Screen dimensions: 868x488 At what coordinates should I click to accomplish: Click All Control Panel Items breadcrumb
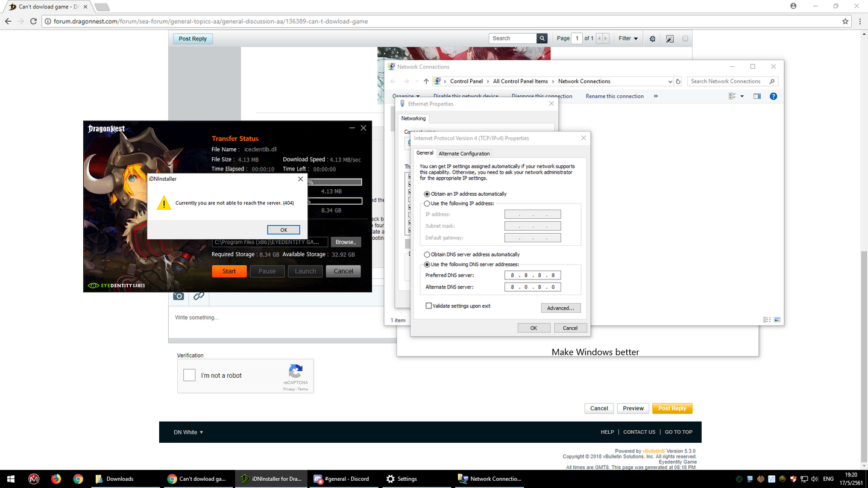(x=520, y=81)
